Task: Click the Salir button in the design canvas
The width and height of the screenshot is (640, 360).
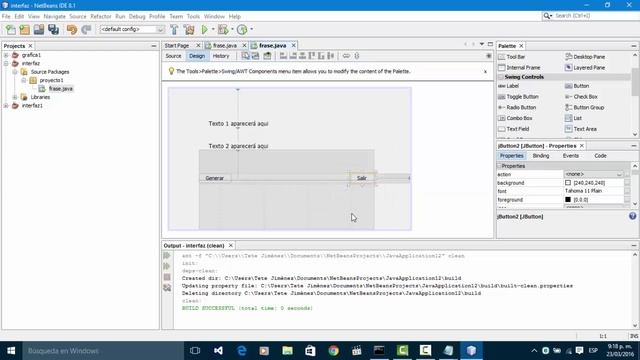Action: pyautogui.click(x=362, y=178)
